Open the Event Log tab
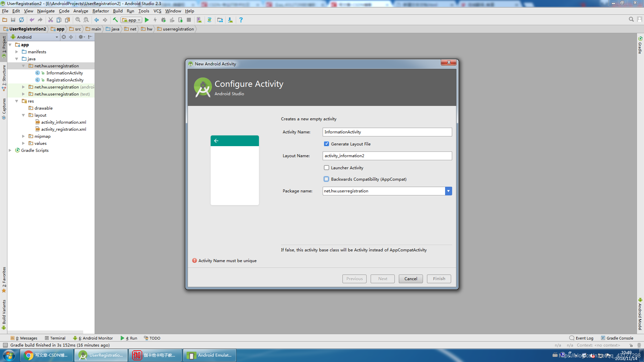 pyautogui.click(x=581, y=338)
